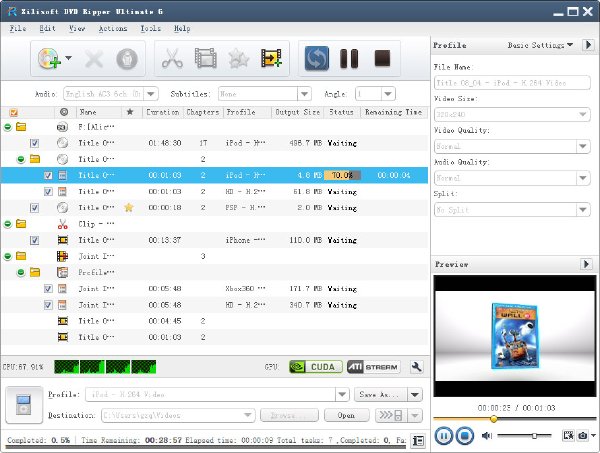This screenshot has width=600, height=453.
Task: Open GPU settings wrench icon
Action: pyautogui.click(x=417, y=367)
